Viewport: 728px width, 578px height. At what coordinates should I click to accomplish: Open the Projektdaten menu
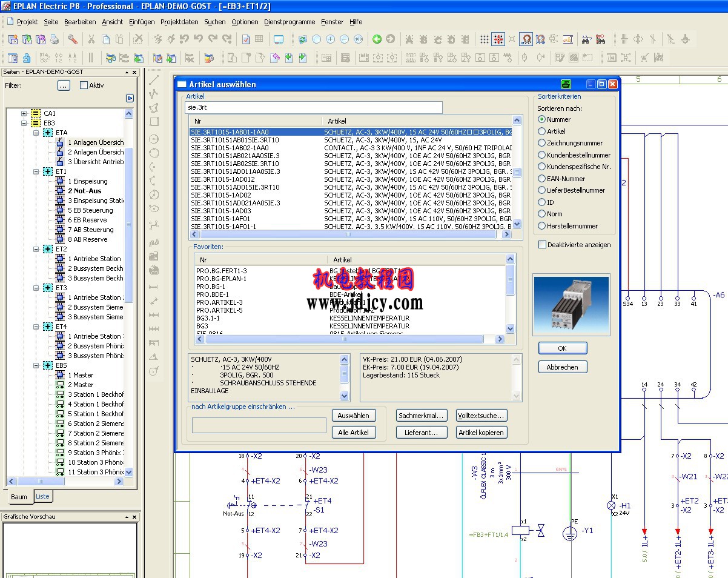pos(179,22)
